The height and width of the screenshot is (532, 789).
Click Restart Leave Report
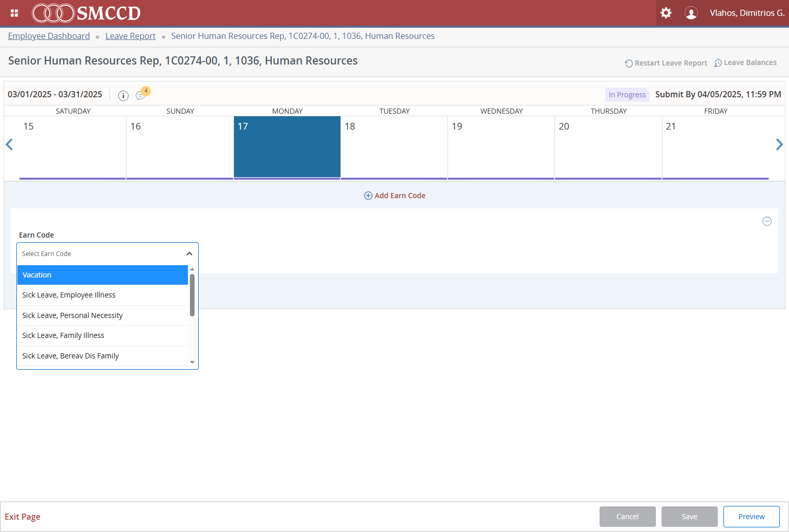tap(666, 63)
